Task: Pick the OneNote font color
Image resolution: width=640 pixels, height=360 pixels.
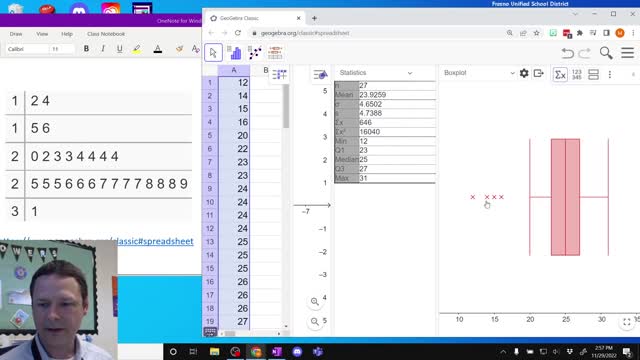Action: [158, 49]
